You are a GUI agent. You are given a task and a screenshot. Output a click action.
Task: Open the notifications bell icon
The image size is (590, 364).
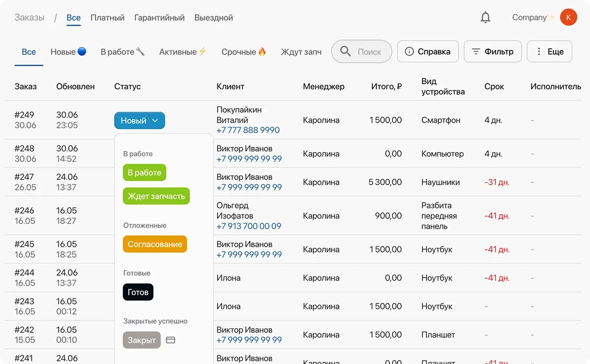(x=485, y=18)
